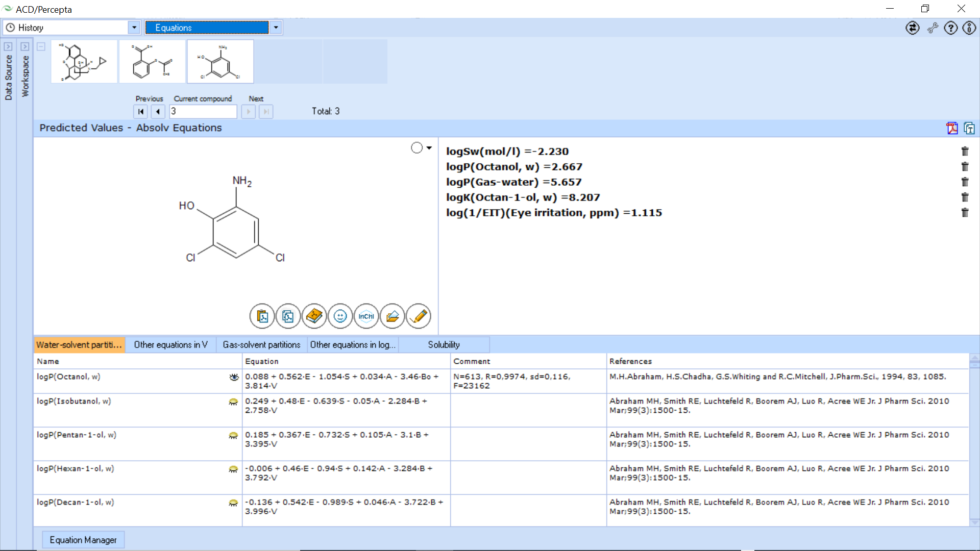Toggle visibility eye for logP(Decan-1-ol, w)
The width and height of the screenshot is (980, 551).
click(233, 503)
